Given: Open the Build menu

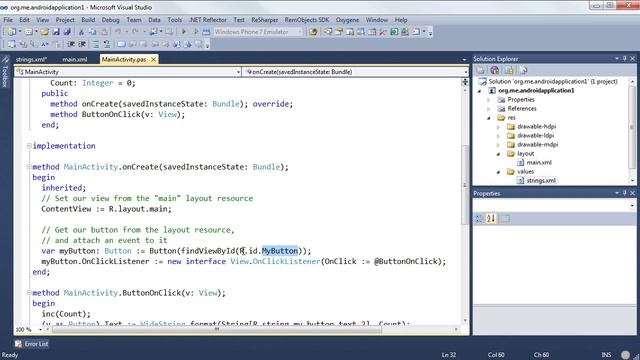Looking at the screenshot, I should point(88,20).
